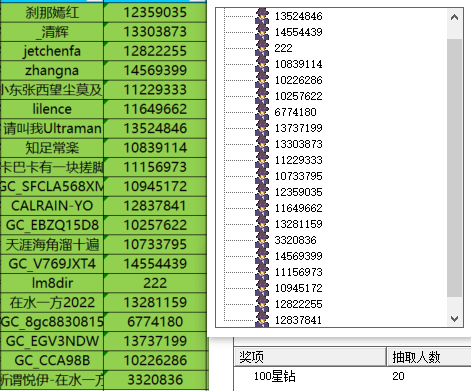The width and height of the screenshot is (471, 391).
Task: Select the user icon beside entry 222
Action: click(262, 48)
